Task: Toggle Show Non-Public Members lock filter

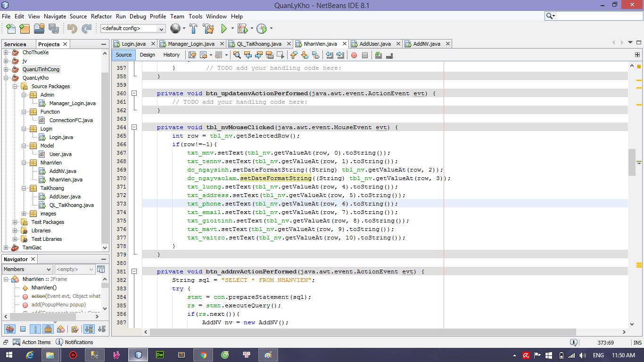Action: (48, 329)
